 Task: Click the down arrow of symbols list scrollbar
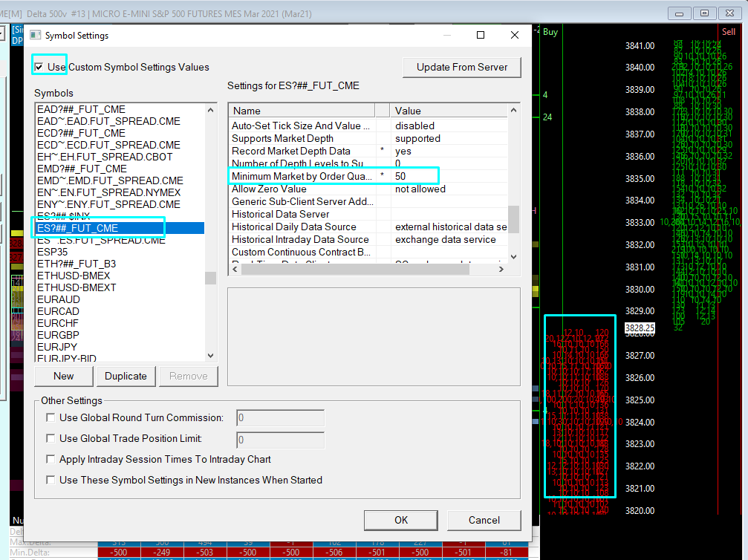pyautogui.click(x=210, y=355)
